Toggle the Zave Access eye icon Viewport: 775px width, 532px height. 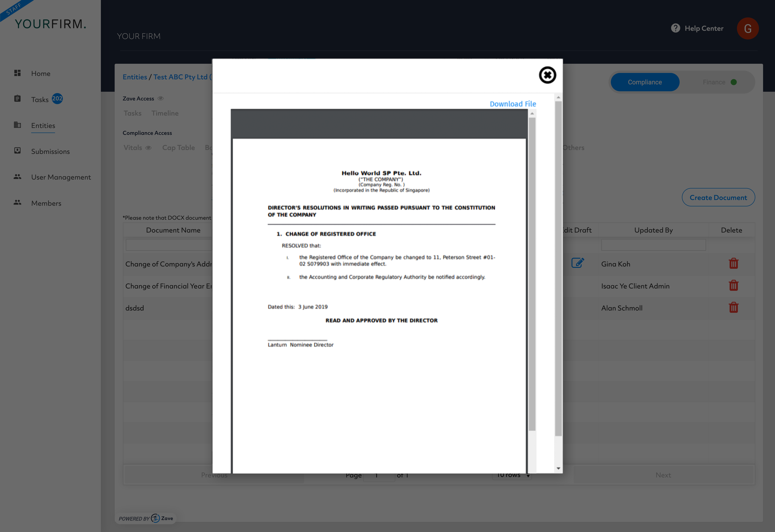click(x=161, y=98)
